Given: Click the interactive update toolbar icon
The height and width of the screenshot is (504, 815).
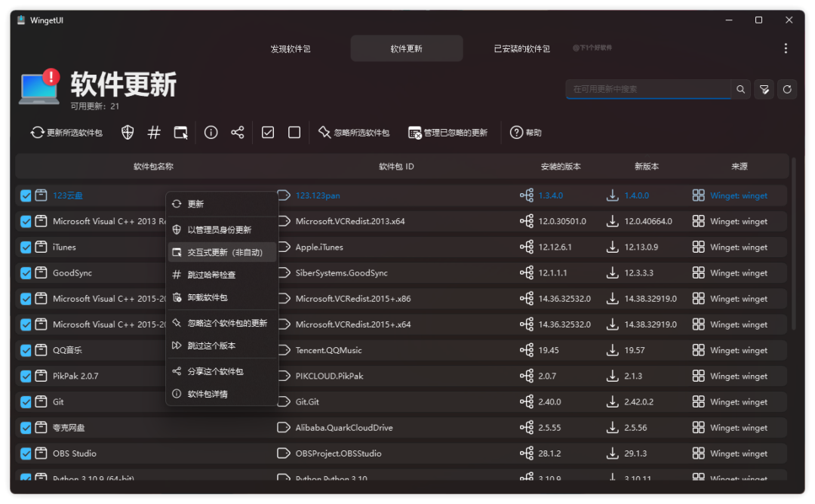Looking at the screenshot, I should [180, 133].
